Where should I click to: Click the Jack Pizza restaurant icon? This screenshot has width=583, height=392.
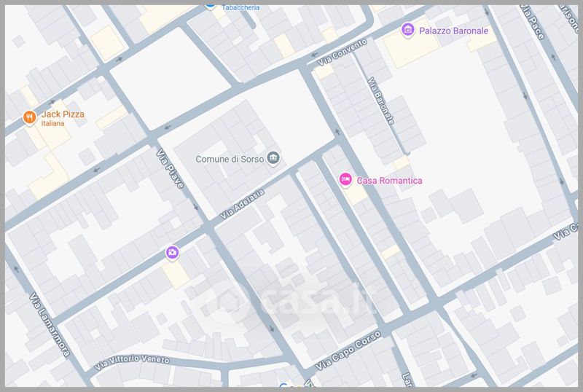(x=29, y=117)
